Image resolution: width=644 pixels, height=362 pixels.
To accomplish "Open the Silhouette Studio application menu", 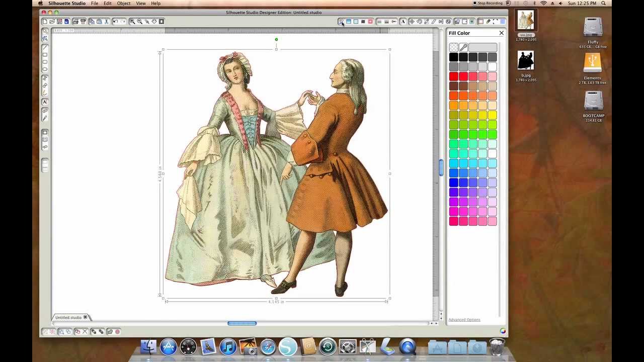I will [67, 4].
